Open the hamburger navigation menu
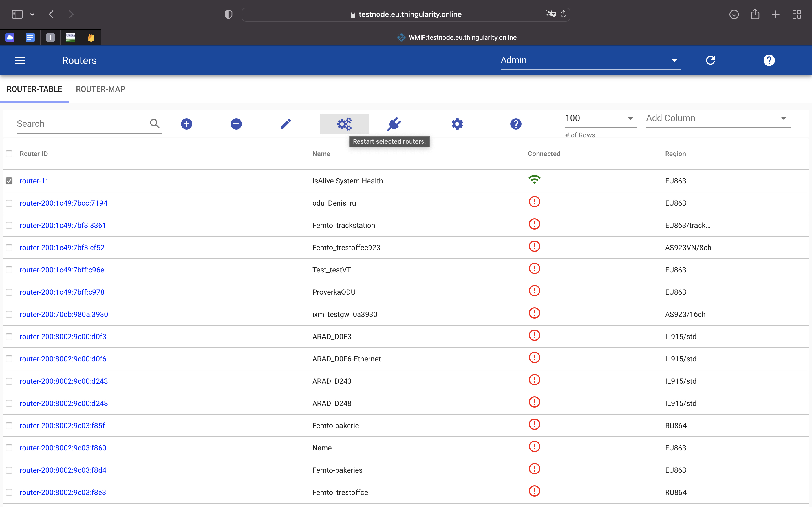This screenshot has width=812, height=507. (21, 60)
